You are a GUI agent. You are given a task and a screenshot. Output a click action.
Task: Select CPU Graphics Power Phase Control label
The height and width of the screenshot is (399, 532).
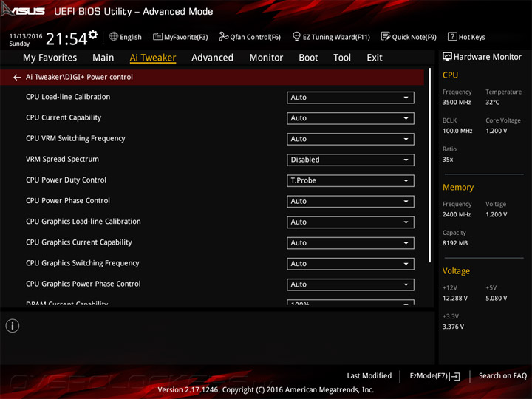[x=83, y=284]
